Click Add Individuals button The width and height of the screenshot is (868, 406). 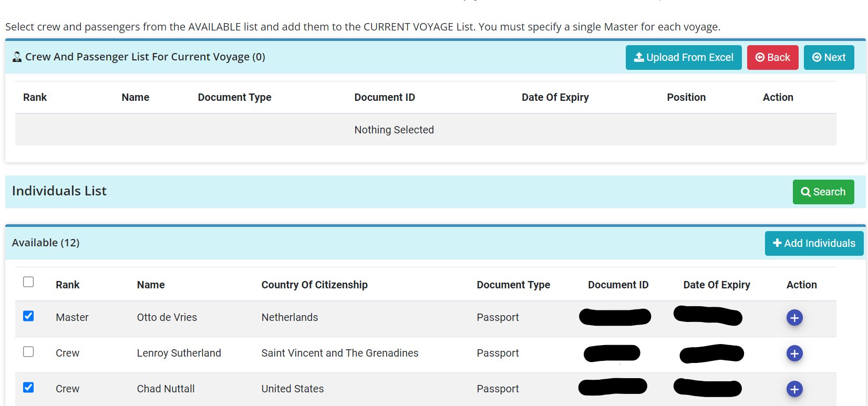click(x=814, y=243)
